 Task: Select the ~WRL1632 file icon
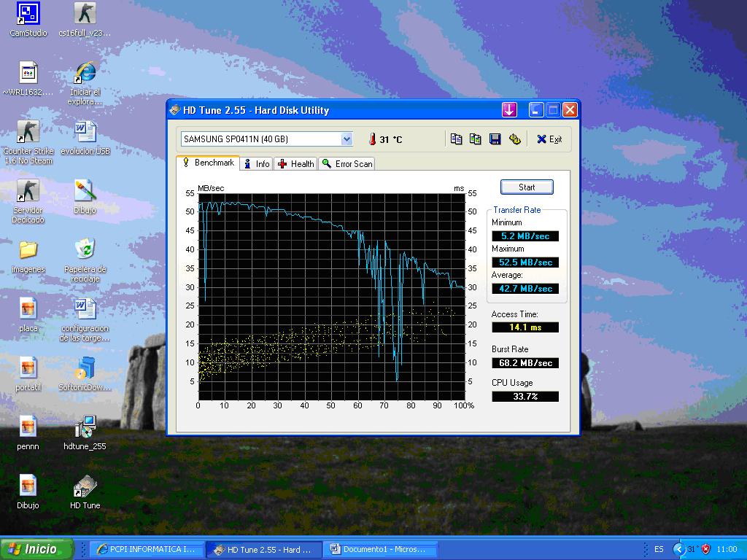click(x=28, y=79)
